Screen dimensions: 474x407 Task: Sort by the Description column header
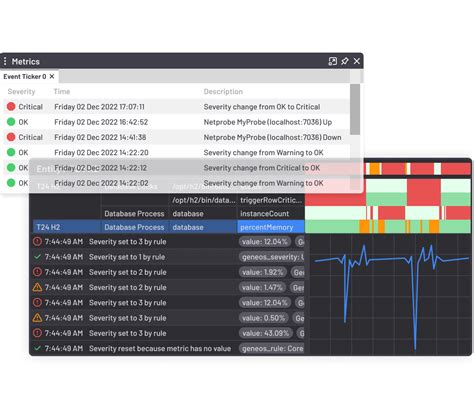(223, 91)
